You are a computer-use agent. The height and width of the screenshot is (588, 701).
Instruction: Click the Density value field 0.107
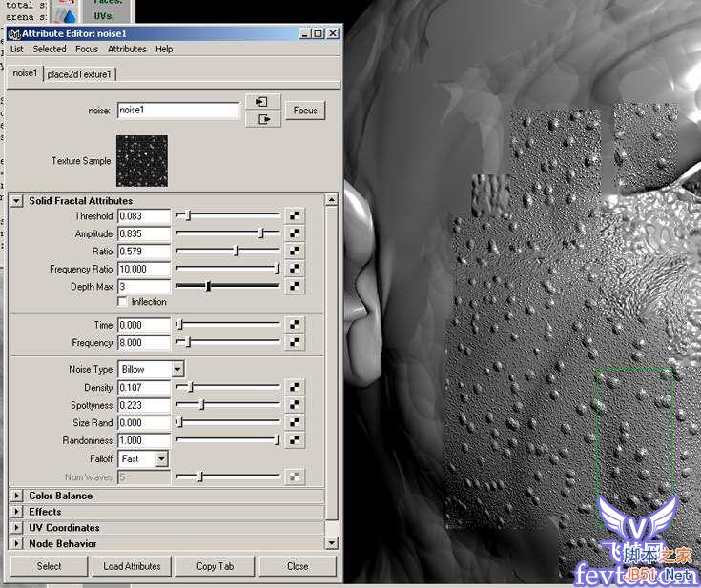144,387
